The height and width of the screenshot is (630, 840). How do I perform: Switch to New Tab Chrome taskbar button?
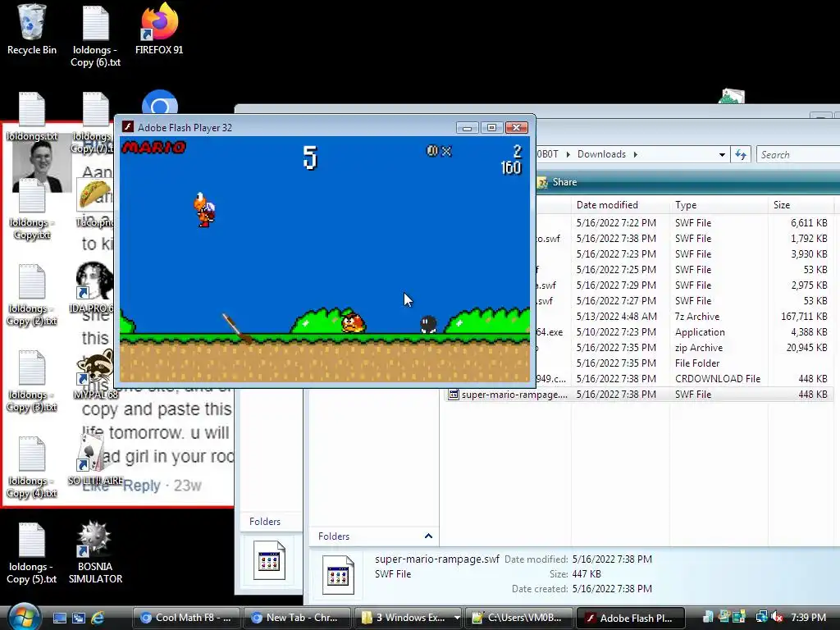coord(297,618)
